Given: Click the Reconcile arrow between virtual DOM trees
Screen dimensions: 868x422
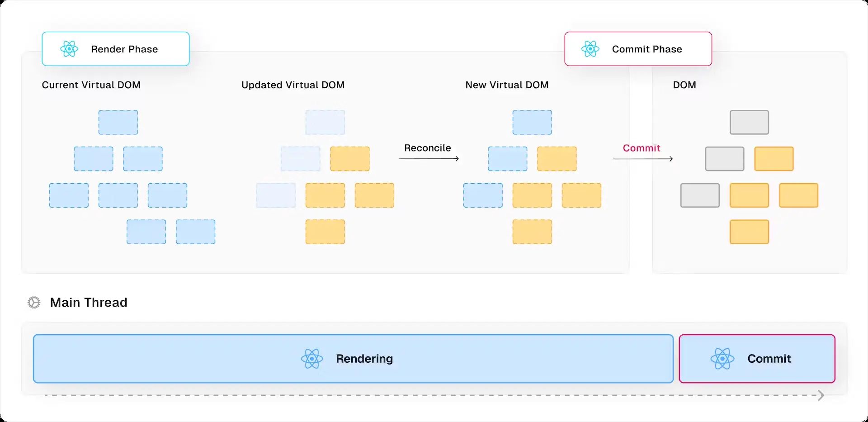Looking at the screenshot, I should (x=428, y=158).
